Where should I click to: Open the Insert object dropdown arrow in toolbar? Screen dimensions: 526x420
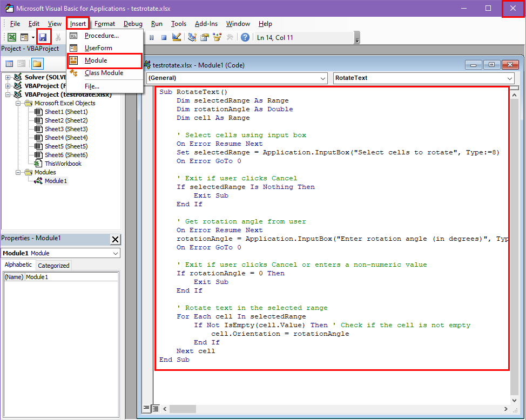pos(33,37)
